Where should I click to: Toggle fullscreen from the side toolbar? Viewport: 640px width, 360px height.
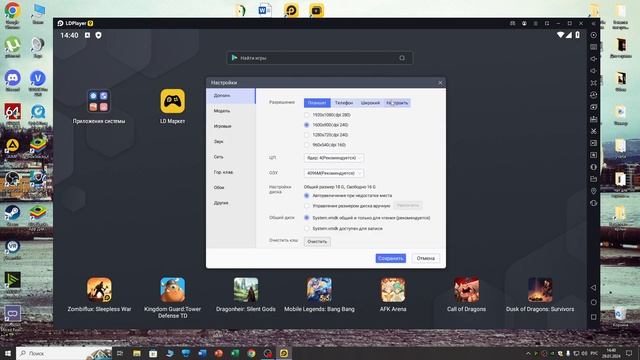click(x=594, y=83)
